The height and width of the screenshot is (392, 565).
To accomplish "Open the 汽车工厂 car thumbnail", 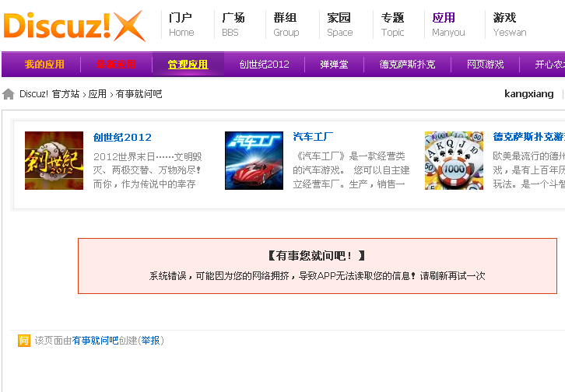I will click(x=254, y=160).
